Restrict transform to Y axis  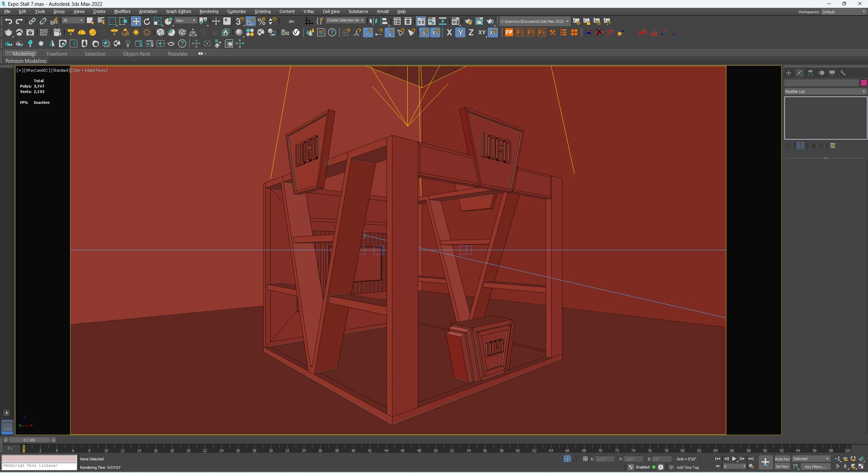pyautogui.click(x=460, y=33)
